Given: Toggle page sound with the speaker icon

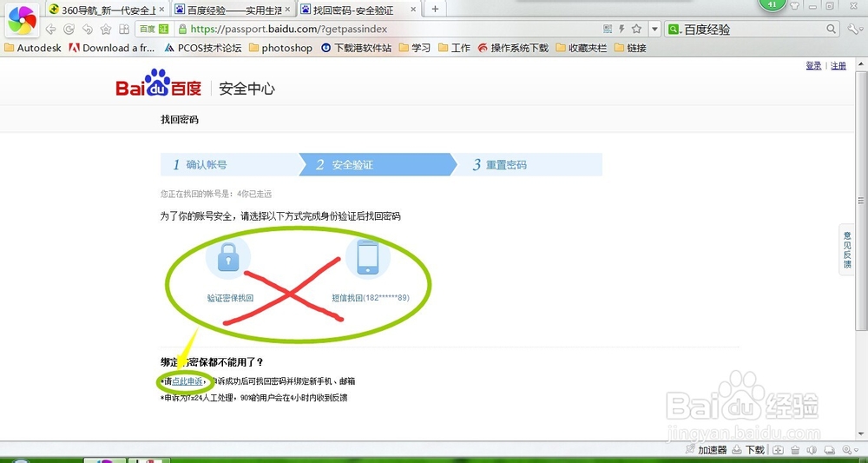Looking at the screenshot, I should (812, 450).
